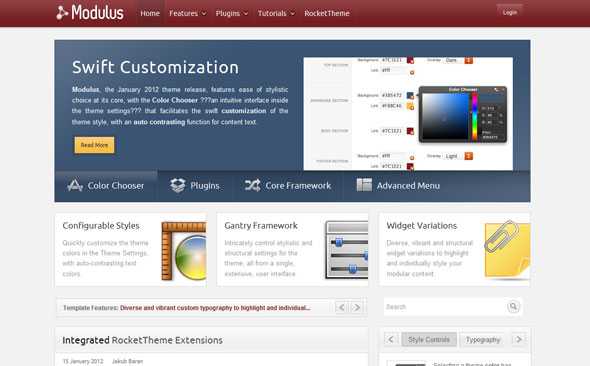Click the Core Framework shuffle icon
This screenshot has width=590, height=366.
[x=252, y=185]
